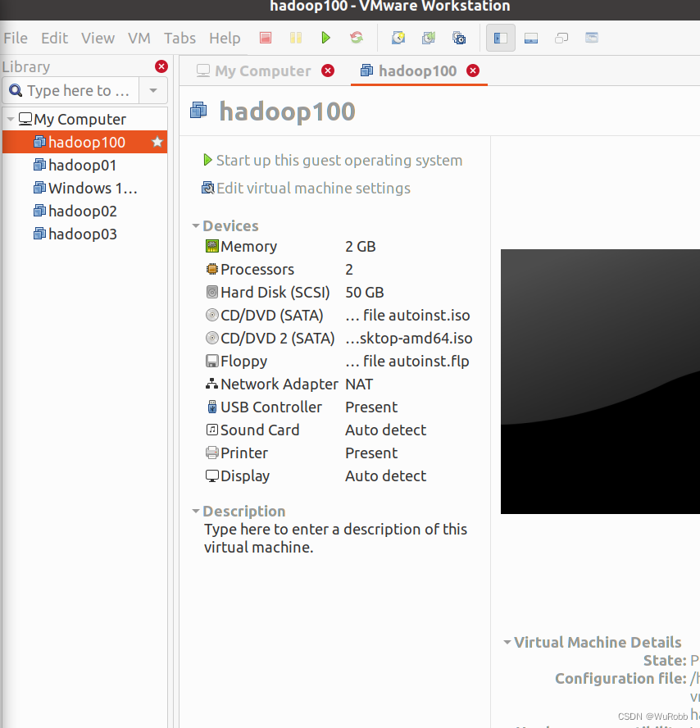Collapse the My Computer tree node

pyautogui.click(x=10, y=120)
